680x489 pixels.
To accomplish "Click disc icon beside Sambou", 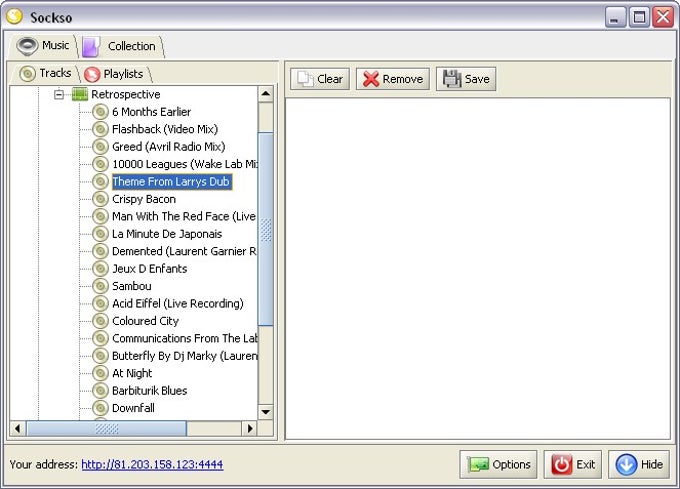I will click(100, 286).
